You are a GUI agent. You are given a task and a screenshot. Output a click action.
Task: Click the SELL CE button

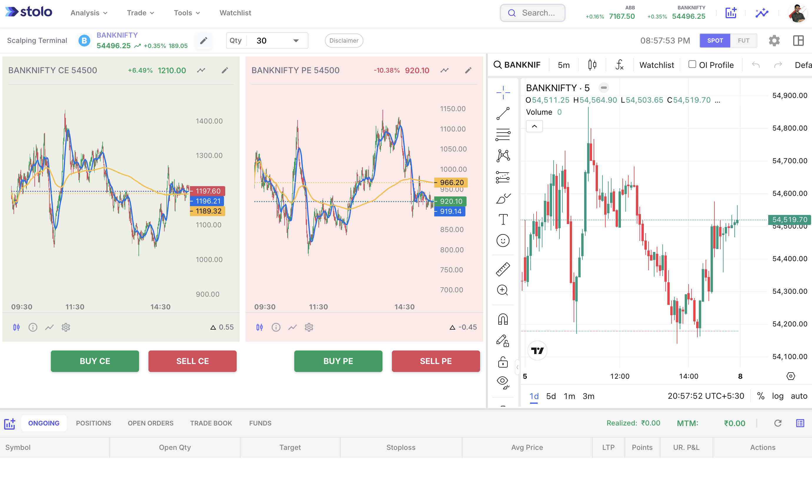point(192,361)
